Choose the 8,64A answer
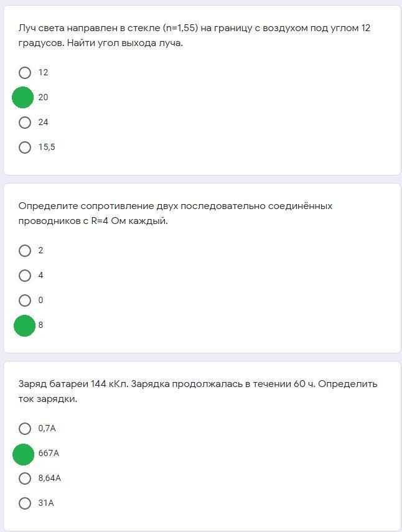The height and width of the screenshot is (532, 402). point(25,478)
